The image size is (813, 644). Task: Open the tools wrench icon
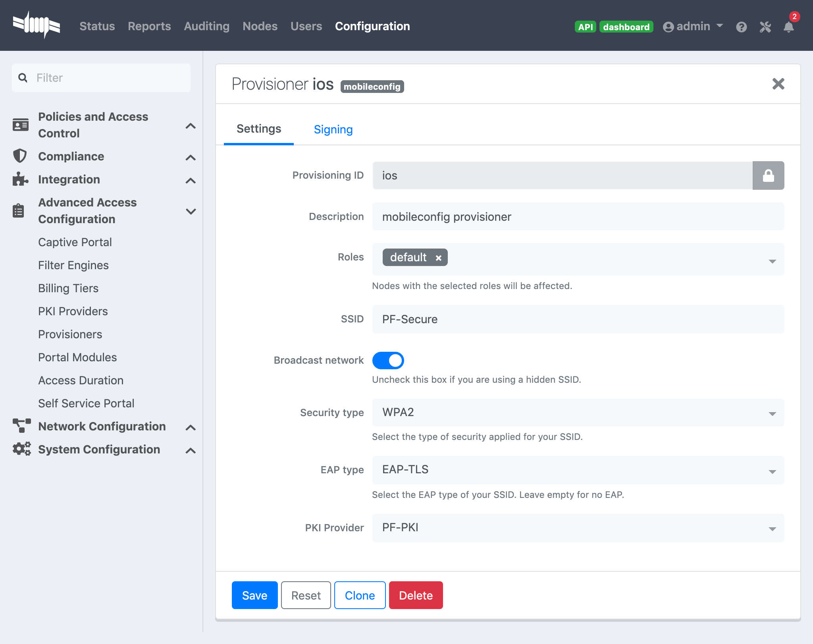pyautogui.click(x=765, y=27)
